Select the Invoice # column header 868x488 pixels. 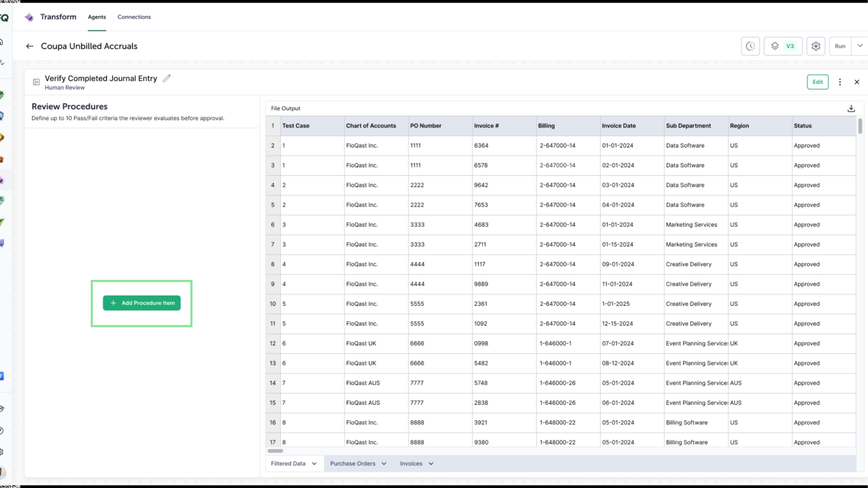pyautogui.click(x=504, y=126)
